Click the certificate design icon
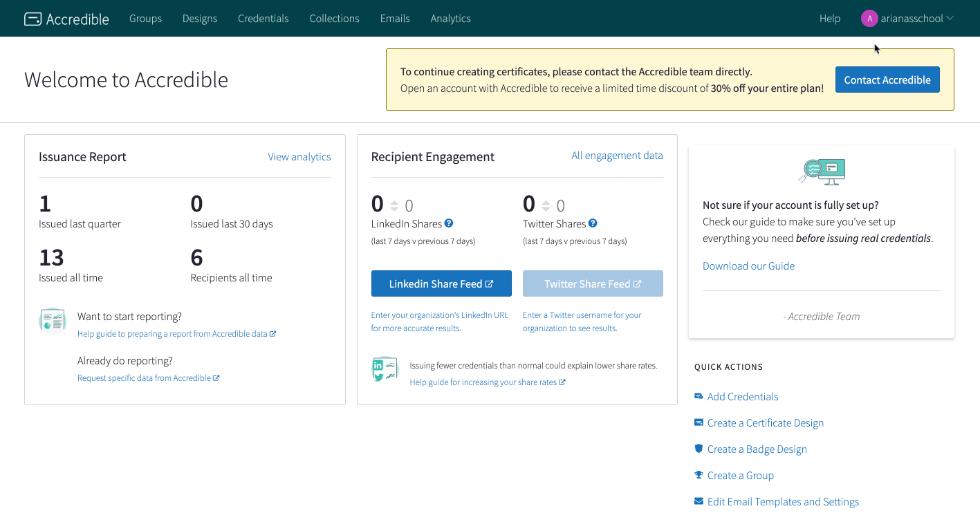 pyautogui.click(x=699, y=422)
